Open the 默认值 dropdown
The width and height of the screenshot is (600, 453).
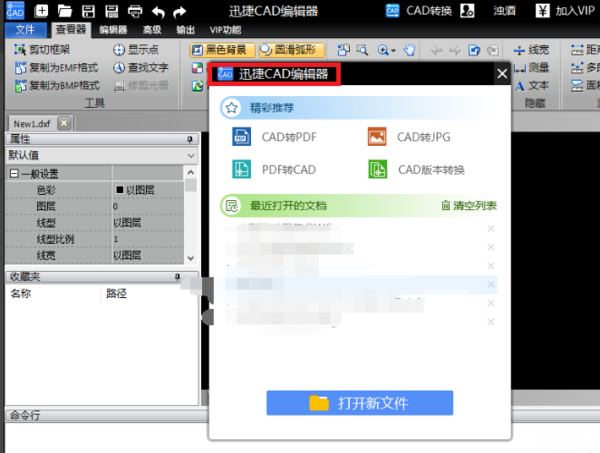point(191,155)
